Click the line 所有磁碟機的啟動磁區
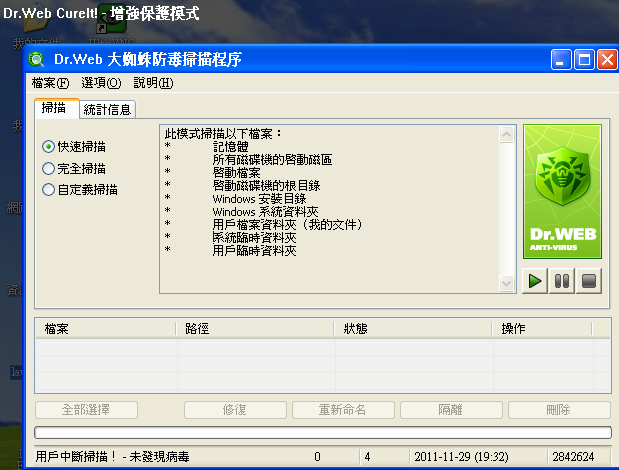This screenshot has width=619, height=470. point(272,160)
